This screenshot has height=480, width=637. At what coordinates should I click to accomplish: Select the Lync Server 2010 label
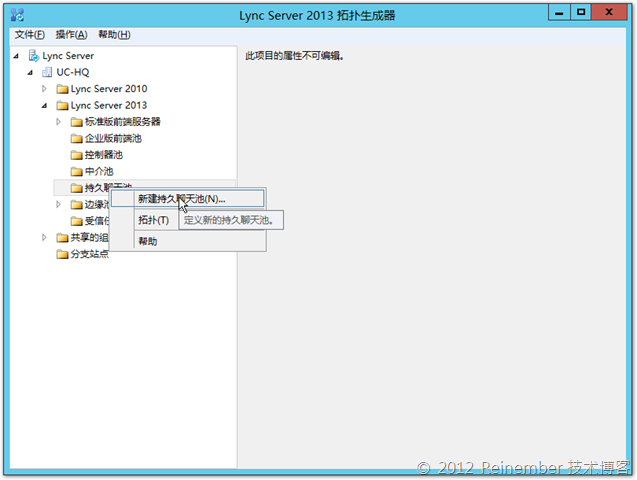point(109,89)
